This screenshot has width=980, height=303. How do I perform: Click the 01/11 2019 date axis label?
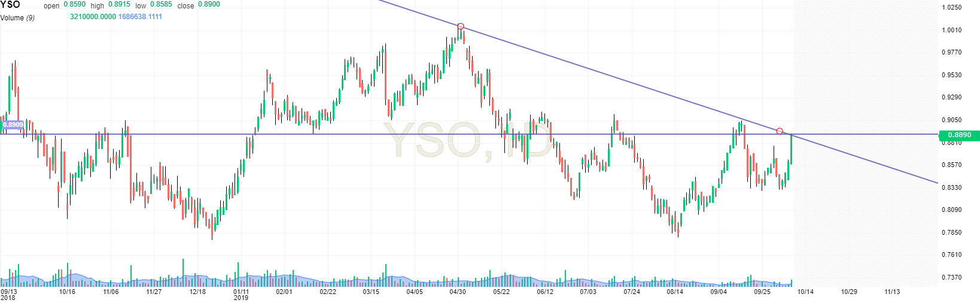(241, 294)
